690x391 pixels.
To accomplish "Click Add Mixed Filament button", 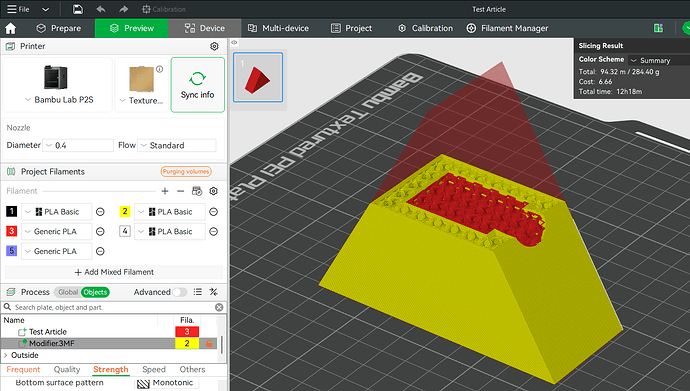I will 114,272.
